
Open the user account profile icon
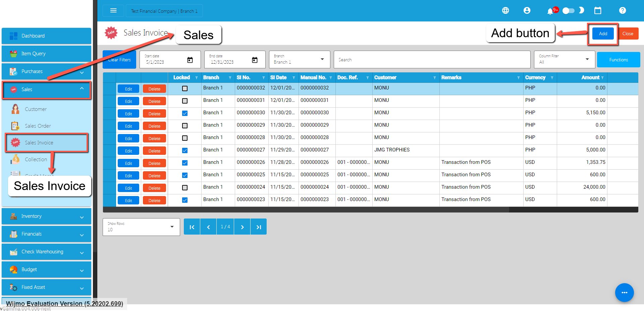coord(527,11)
